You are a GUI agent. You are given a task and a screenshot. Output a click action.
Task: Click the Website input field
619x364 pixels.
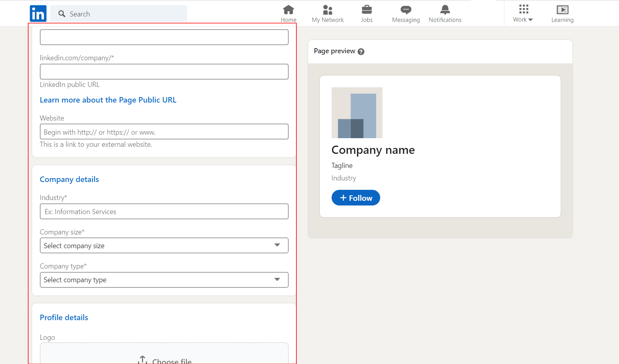(x=164, y=132)
